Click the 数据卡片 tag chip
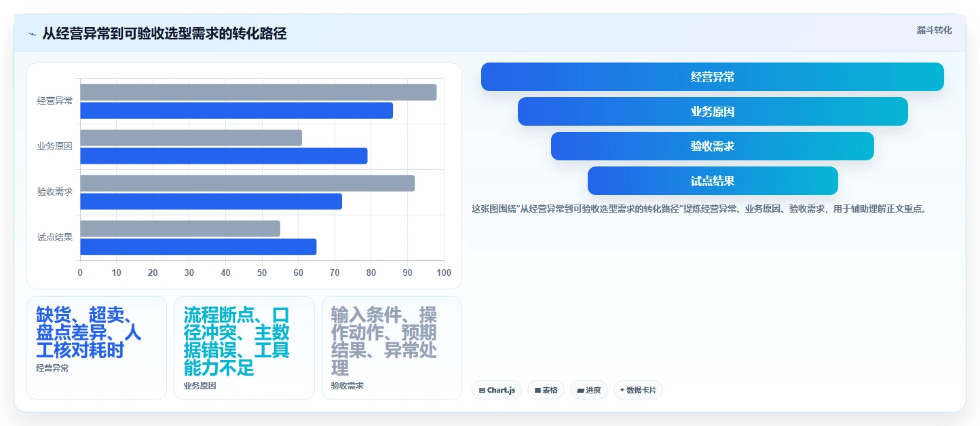 pos(638,390)
